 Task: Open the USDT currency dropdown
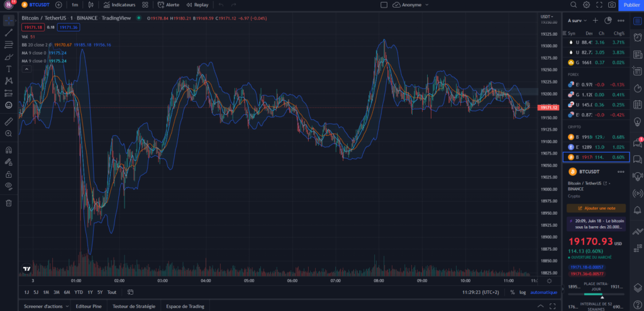(x=547, y=16)
